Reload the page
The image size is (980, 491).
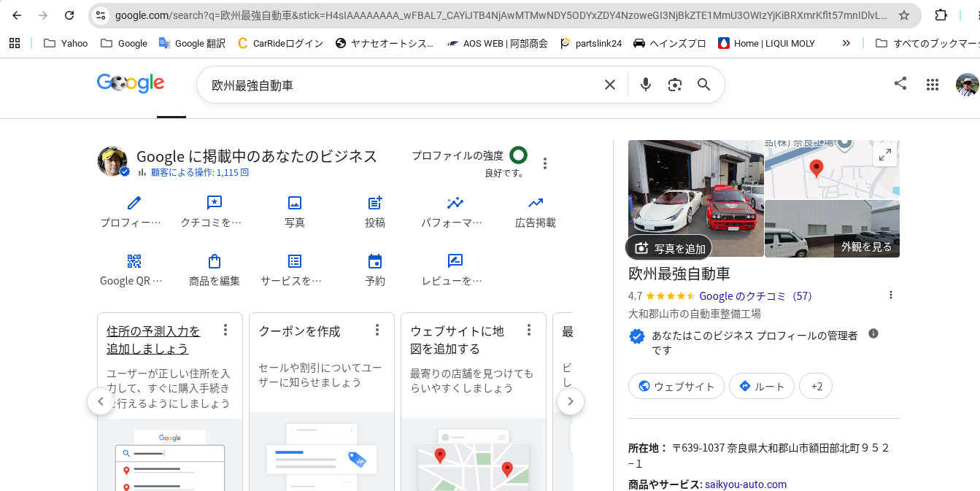(x=69, y=15)
